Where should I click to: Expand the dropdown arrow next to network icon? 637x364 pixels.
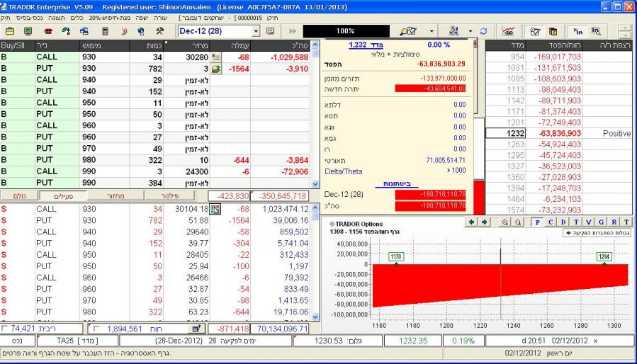tap(470, 32)
